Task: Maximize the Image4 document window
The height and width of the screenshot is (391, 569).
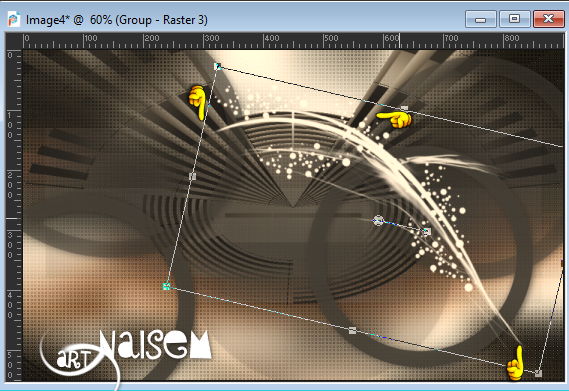Action: coord(515,19)
